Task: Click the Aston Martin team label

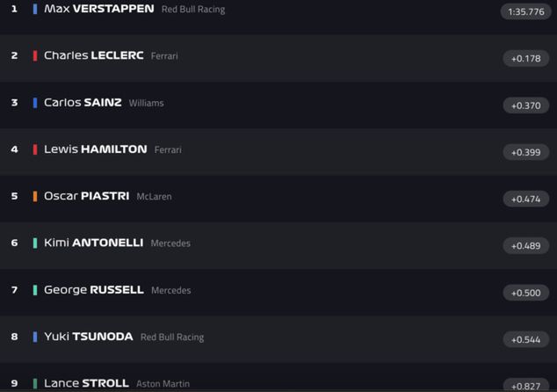Action: pos(163,384)
